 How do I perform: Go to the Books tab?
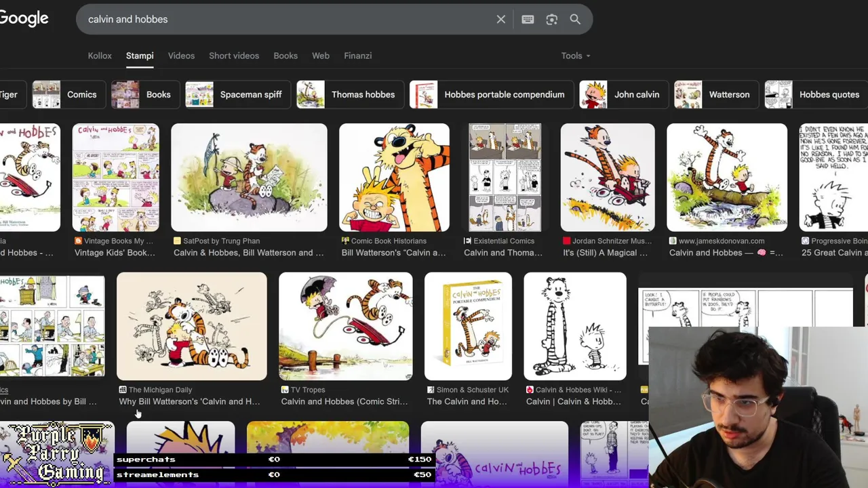click(285, 56)
